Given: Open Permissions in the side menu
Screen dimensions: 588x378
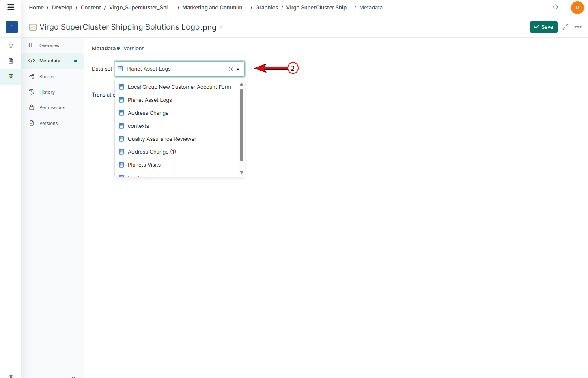Looking at the screenshot, I should 52,108.
